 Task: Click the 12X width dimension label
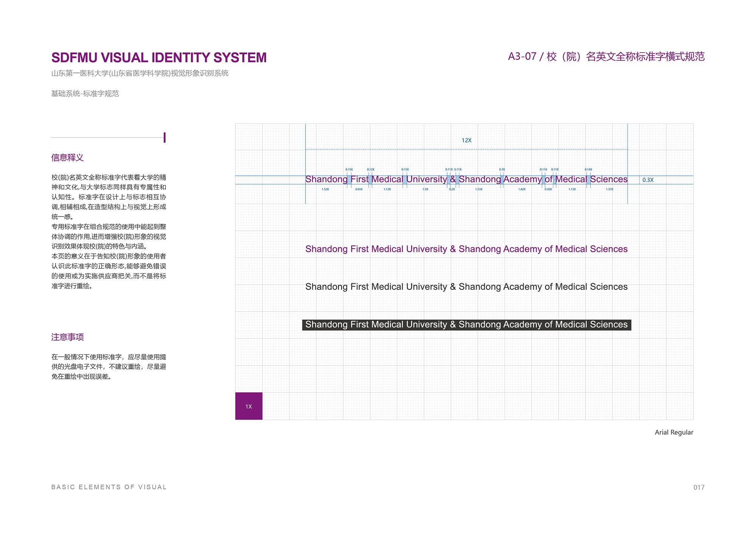click(x=466, y=140)
